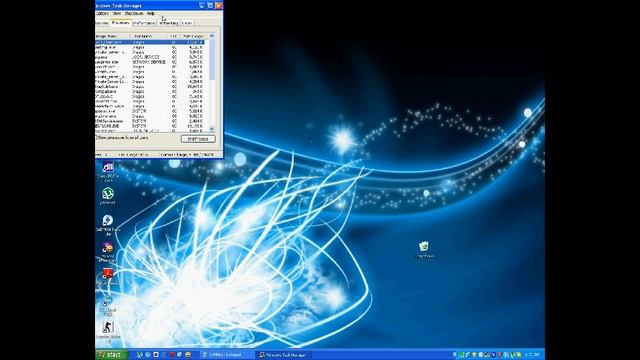Switch to the Performance tab
The image size is (640, 360).
144,23
